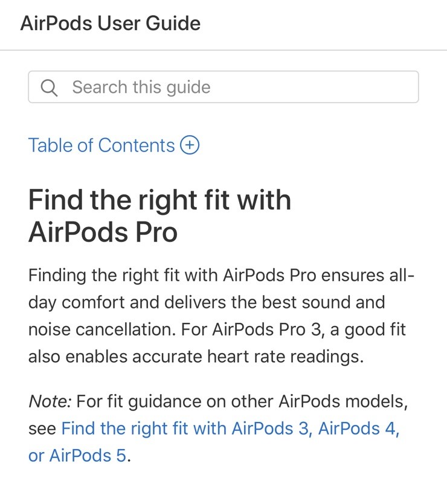Viewport: 447px width, 504px height.
Task: Click the 'AirPods Pro' heading second line
Action: point(103,232)
